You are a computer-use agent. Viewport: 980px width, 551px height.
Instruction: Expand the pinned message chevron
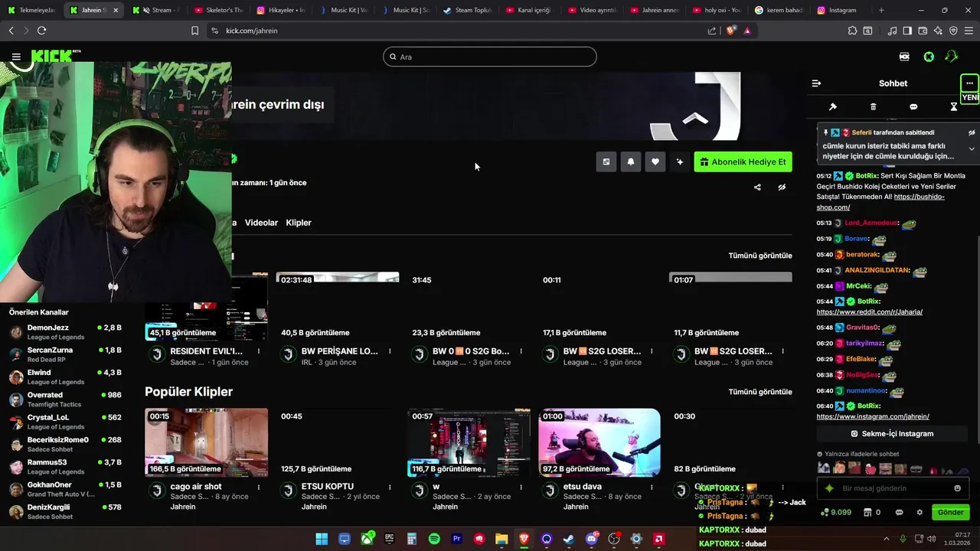click(x=972, y=148)
